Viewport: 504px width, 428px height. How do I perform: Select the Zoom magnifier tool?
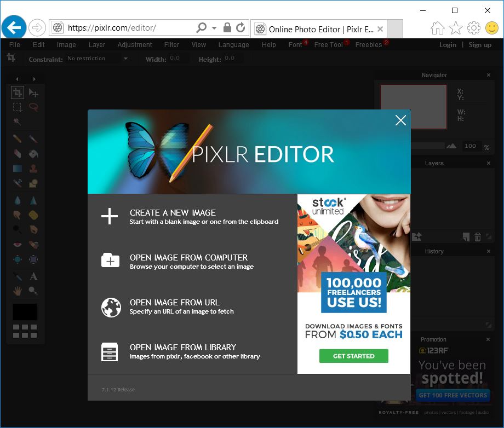33,291
